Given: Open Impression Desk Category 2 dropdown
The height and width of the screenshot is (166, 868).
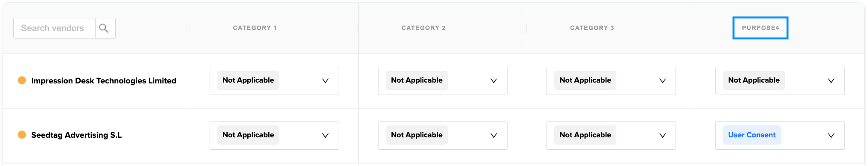Looking at the screenshot, I should click(x=443, y=81).
